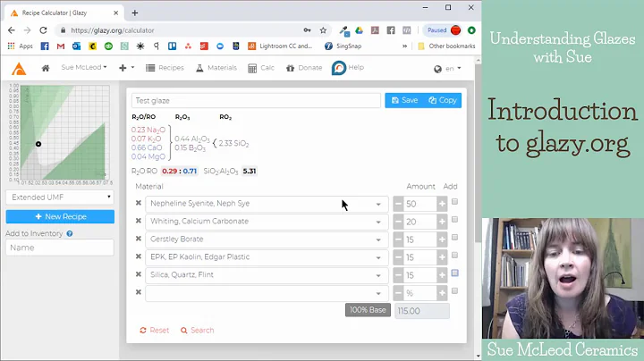Click the browser back arrow

point(12,30)
